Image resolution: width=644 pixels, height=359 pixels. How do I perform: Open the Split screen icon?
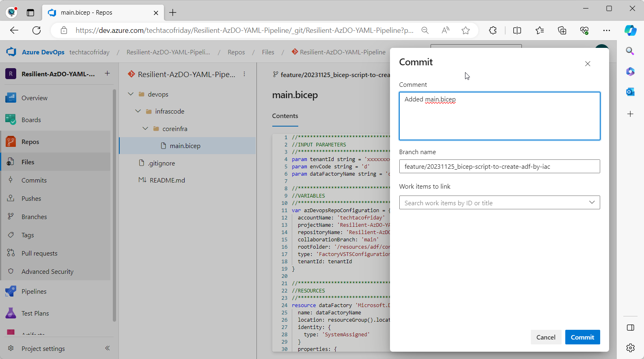[517, 30]
